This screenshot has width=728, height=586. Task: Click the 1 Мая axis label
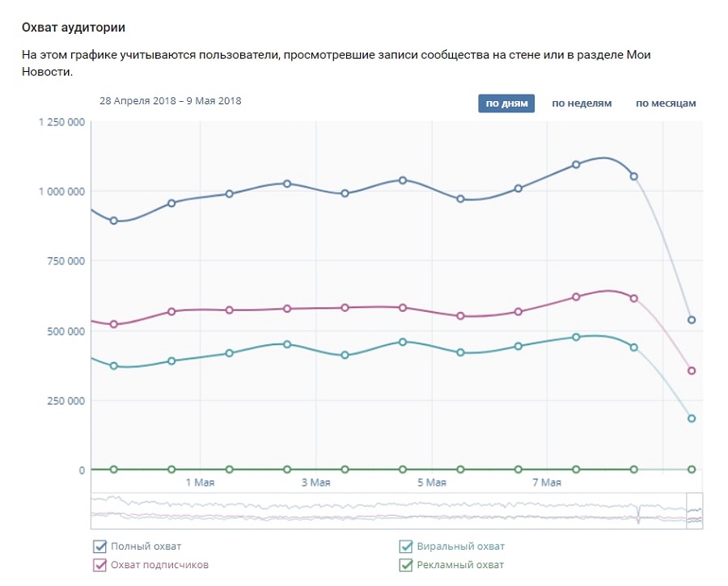[200, 483]
